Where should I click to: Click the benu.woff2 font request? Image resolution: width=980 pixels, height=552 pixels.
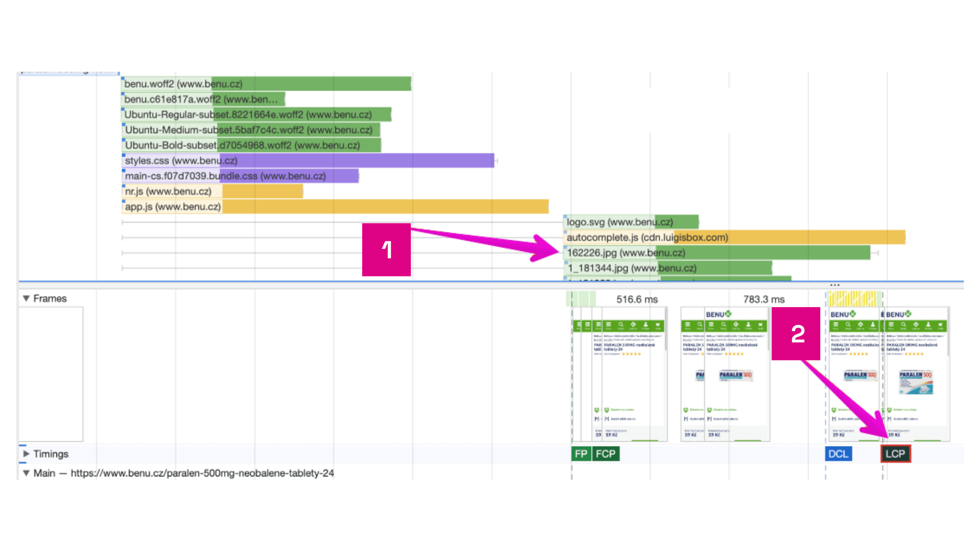coord(265,84)
